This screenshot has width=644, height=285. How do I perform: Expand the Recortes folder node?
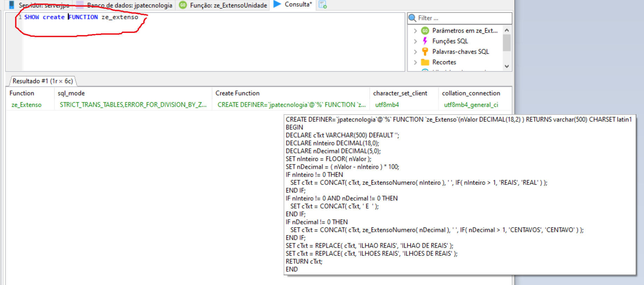click(415, 62)
